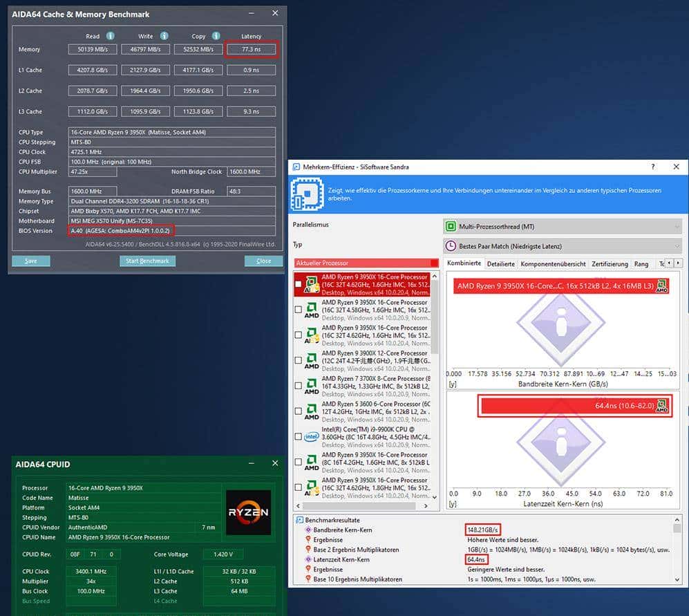Click the Read column info icon
689x616 pixels.
point(111,36)
